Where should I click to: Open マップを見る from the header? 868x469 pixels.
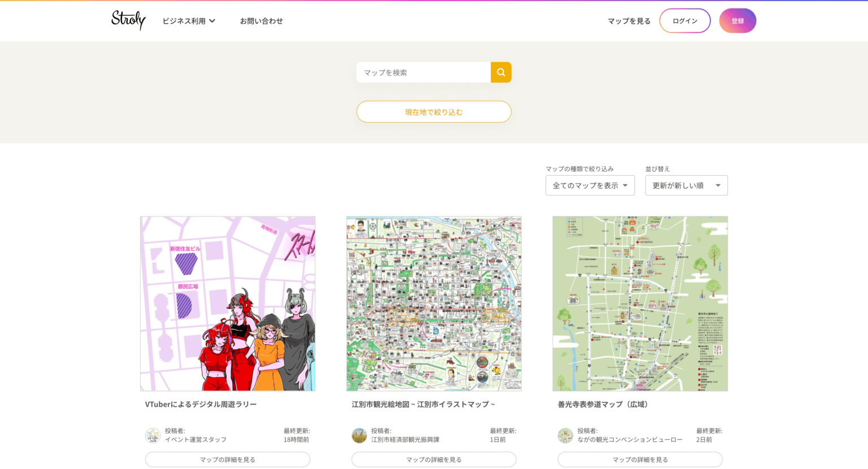click(628, 20)
